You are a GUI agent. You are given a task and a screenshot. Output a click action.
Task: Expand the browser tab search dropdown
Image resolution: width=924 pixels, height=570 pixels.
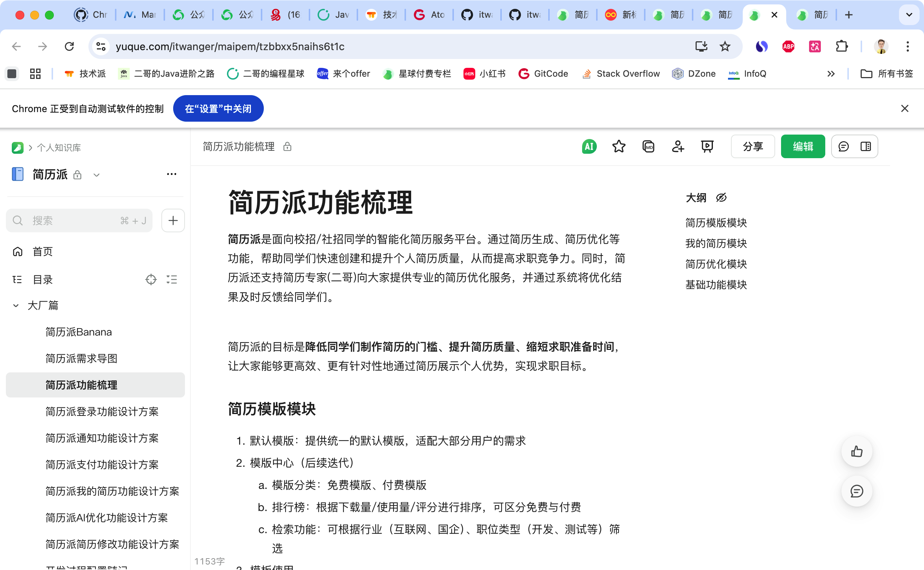coord(909,15)
